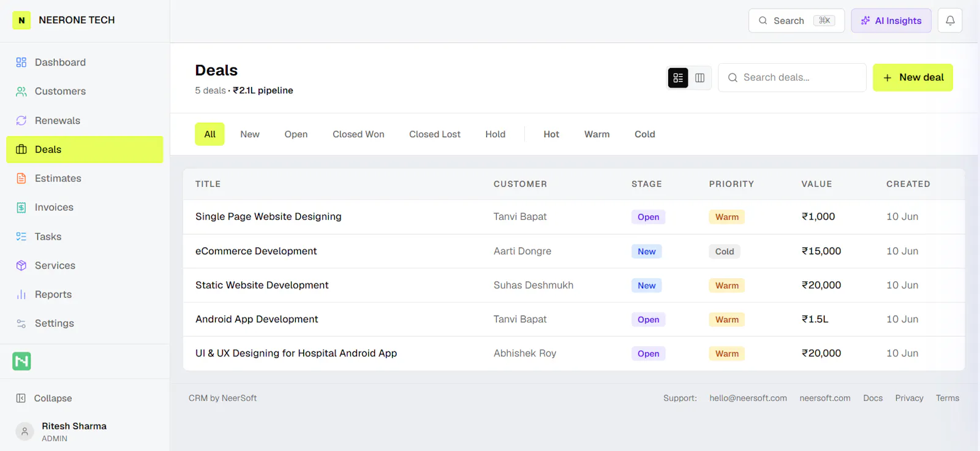The width and height of the screenshot is (980, 451).
Task: Switch to board columns view
Action: coord(700,78)
